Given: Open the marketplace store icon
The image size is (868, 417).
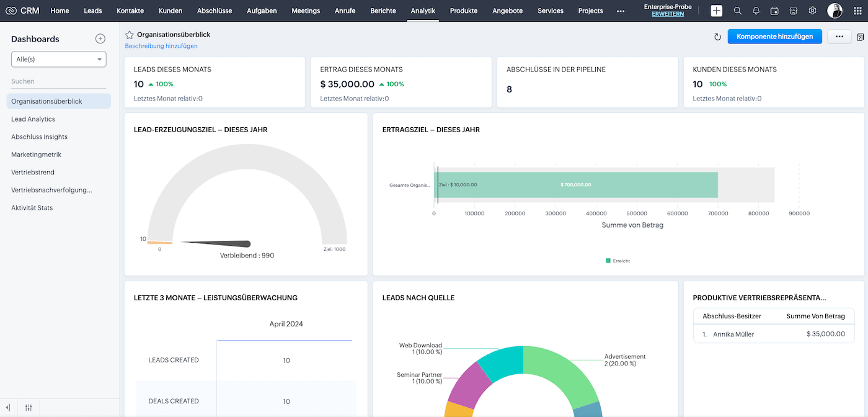Looking at the screenshot, I should click(794, 11).
